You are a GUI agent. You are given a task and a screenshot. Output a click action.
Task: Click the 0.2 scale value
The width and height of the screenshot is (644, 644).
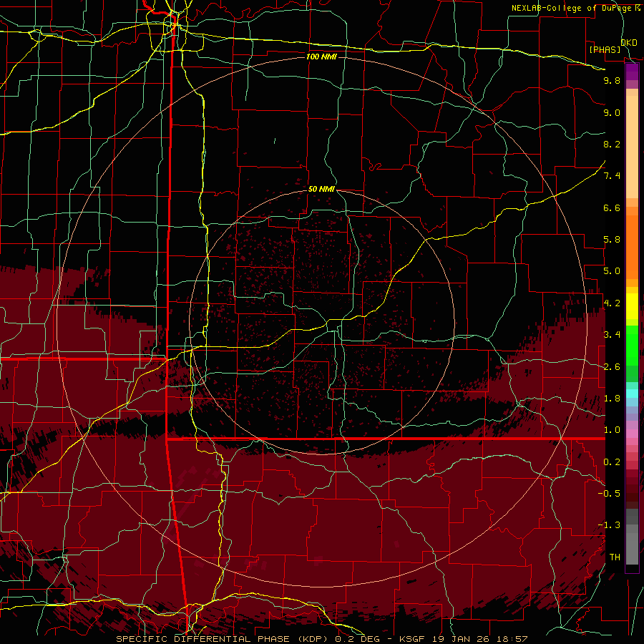[x=612, y=462]
